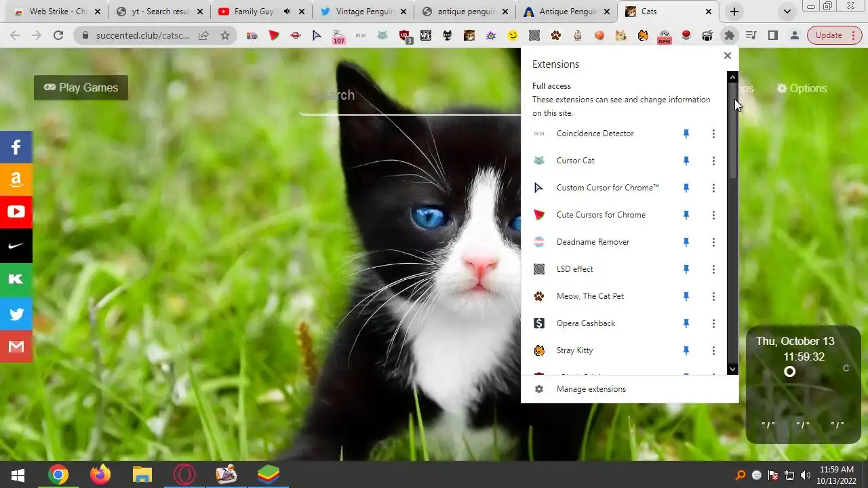
Task: Open YouTube shortcut in the sidebar
Action: (x=16, y=212)
